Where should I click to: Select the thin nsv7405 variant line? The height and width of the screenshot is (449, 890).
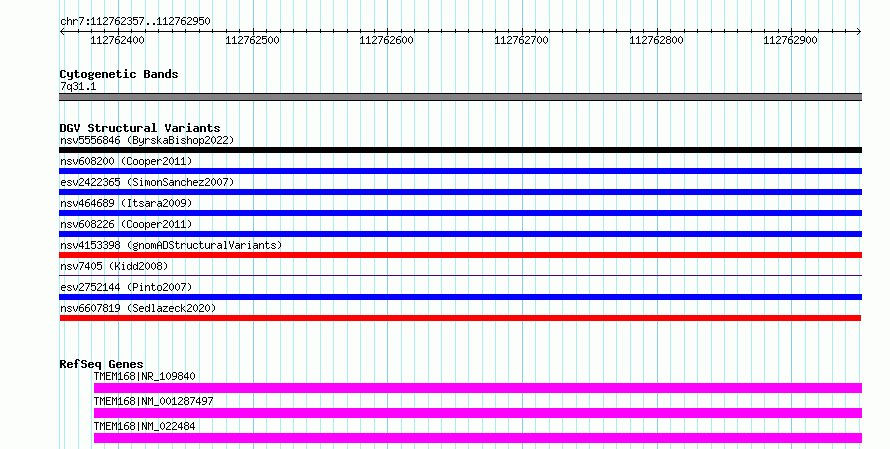tap(460, 275)
